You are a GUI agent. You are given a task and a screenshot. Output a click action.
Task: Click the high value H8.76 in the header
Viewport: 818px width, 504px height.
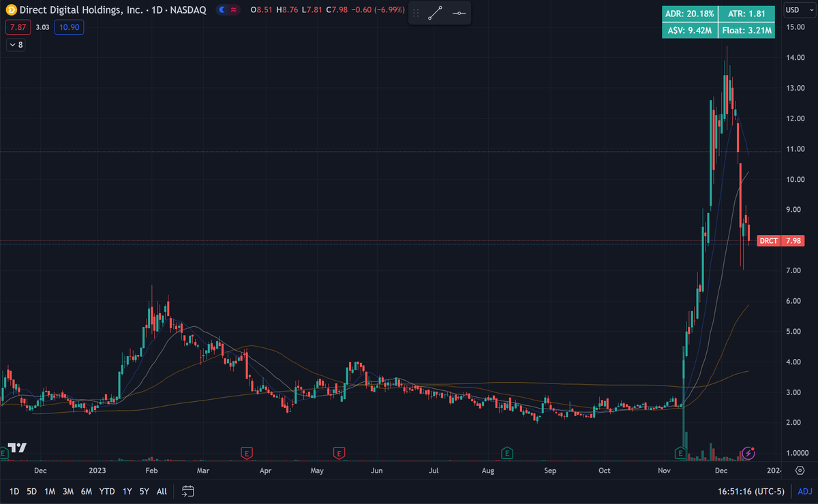(288, 10)
